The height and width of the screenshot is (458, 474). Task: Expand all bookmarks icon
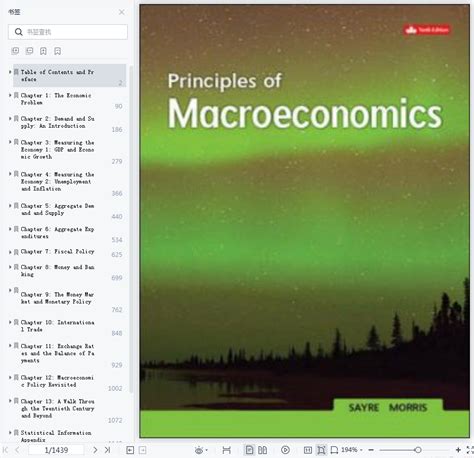coord(15,51)
